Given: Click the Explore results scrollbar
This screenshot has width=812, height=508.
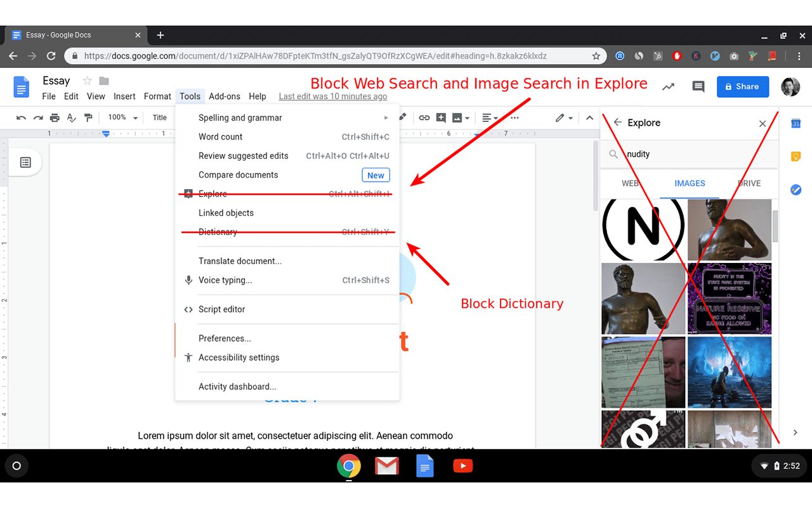Looking at the screenshot, I should point(775,227).
